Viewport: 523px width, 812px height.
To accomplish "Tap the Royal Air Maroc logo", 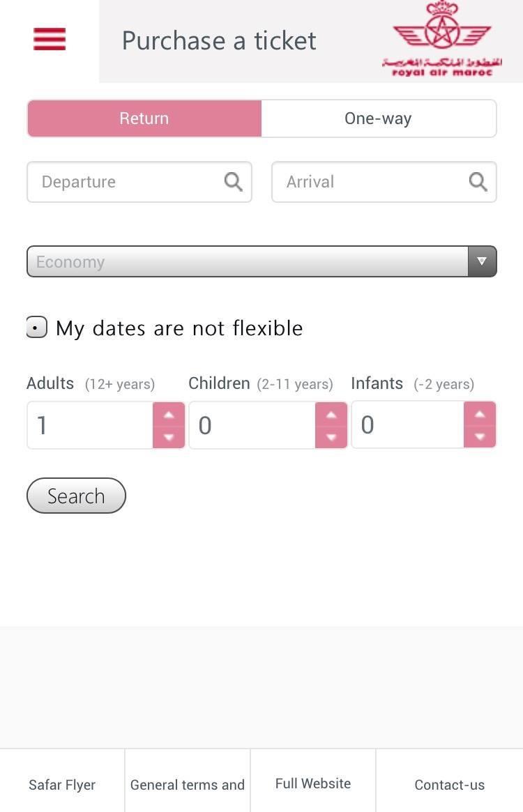I will 442,39.
